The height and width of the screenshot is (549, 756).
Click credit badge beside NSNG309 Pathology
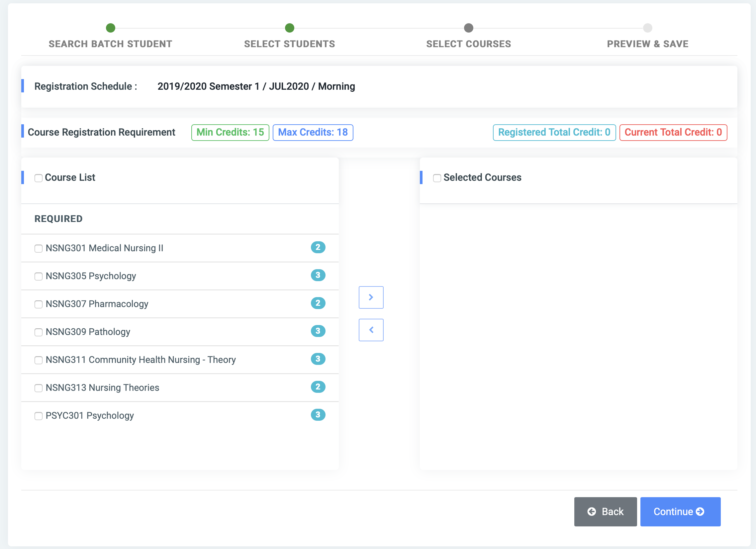(318, 331)
